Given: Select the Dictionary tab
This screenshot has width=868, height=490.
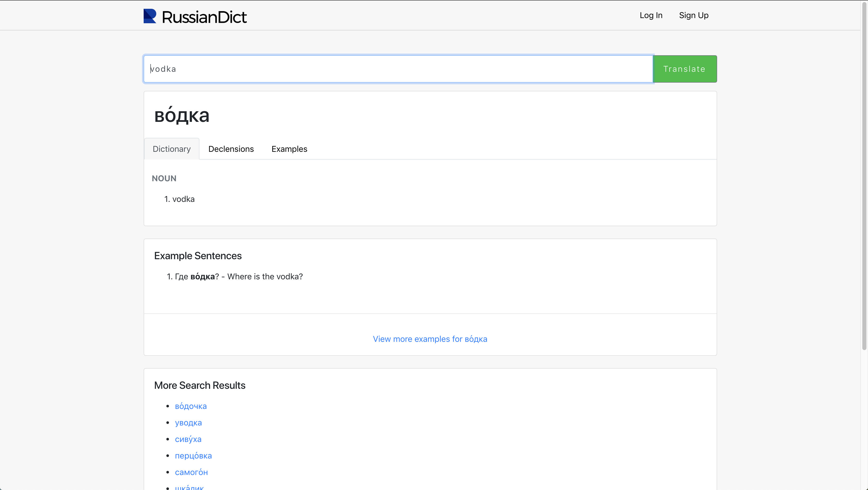Looking at the screenshot, I should click(172, 149).
